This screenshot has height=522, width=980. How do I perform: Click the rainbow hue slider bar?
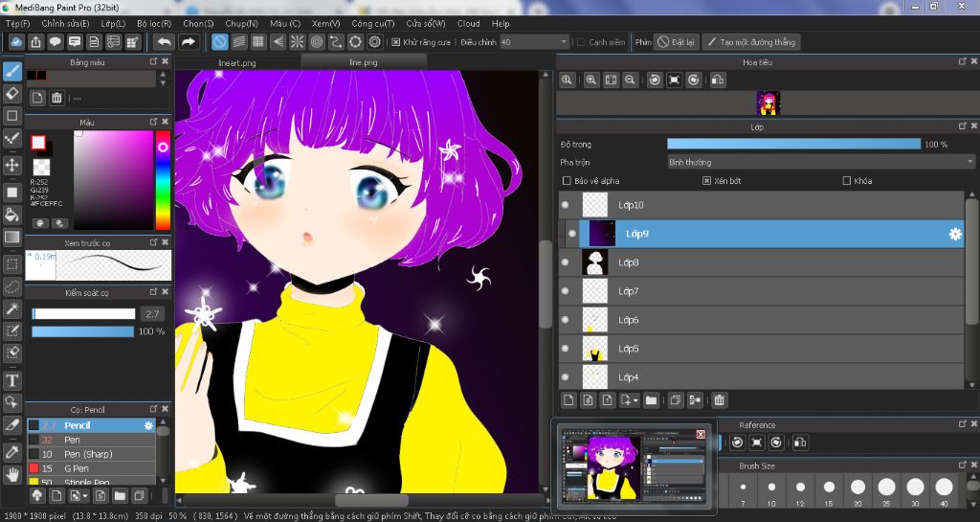pyautogui.click(x=163, y=180)
